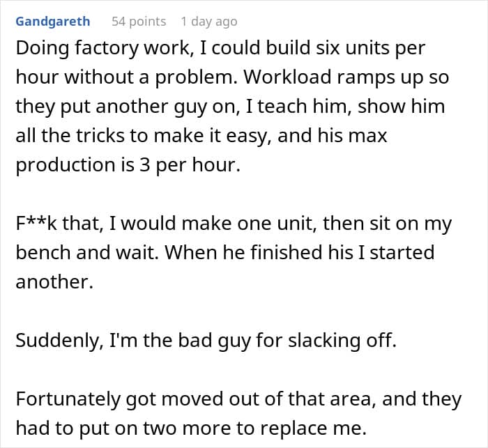The width and height of the screenshot is (488, 448).
Task: Click the word Workload in the first paragraph
Action: 287,77
